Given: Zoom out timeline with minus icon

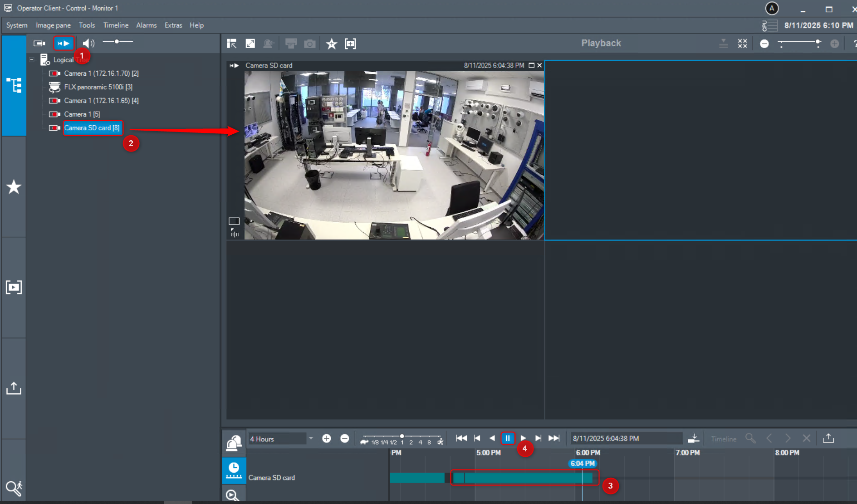Looking at the screenshot, I should click(x=345, y=438).
